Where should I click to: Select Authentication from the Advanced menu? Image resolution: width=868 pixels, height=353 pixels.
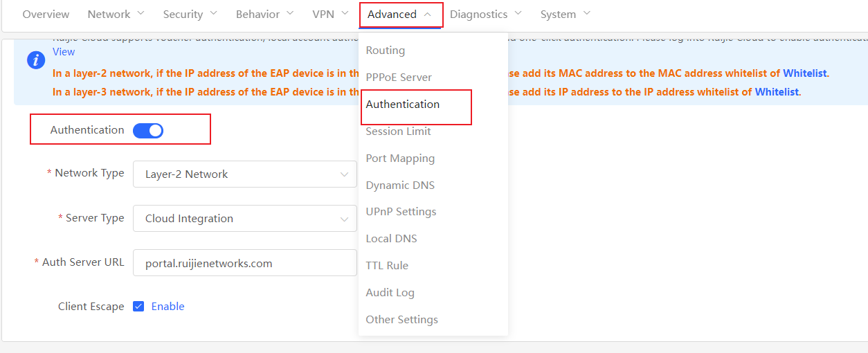(402, 105)
